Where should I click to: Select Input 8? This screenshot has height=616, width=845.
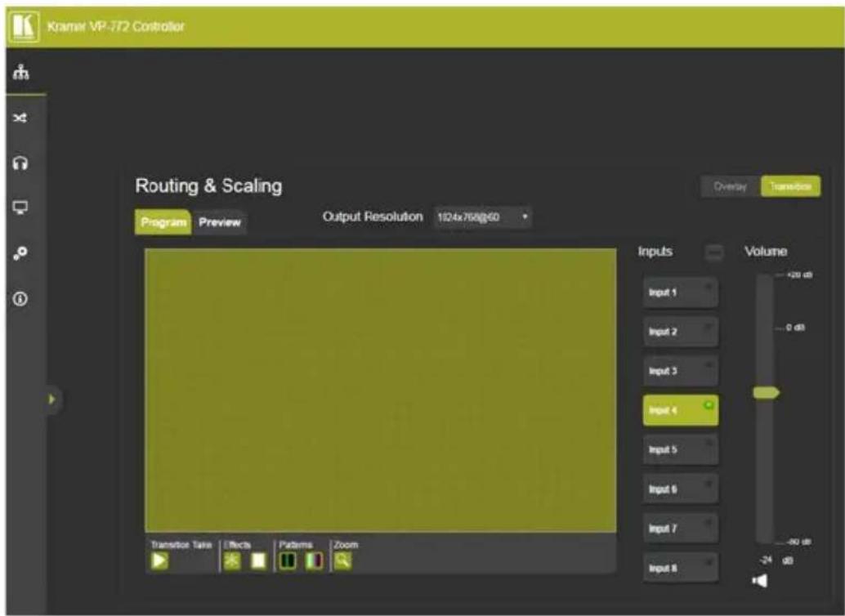[680, 568]
